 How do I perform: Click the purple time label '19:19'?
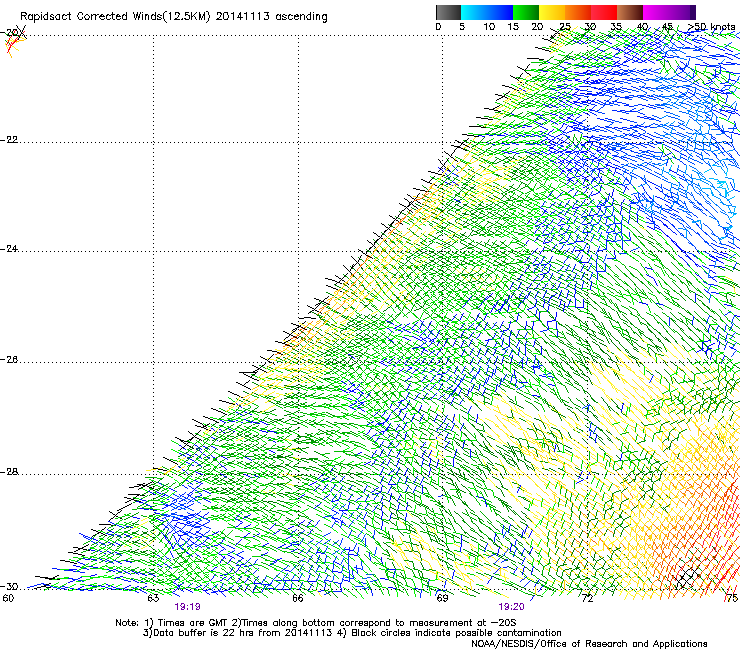pyautogui.click(x=187, y=607)
